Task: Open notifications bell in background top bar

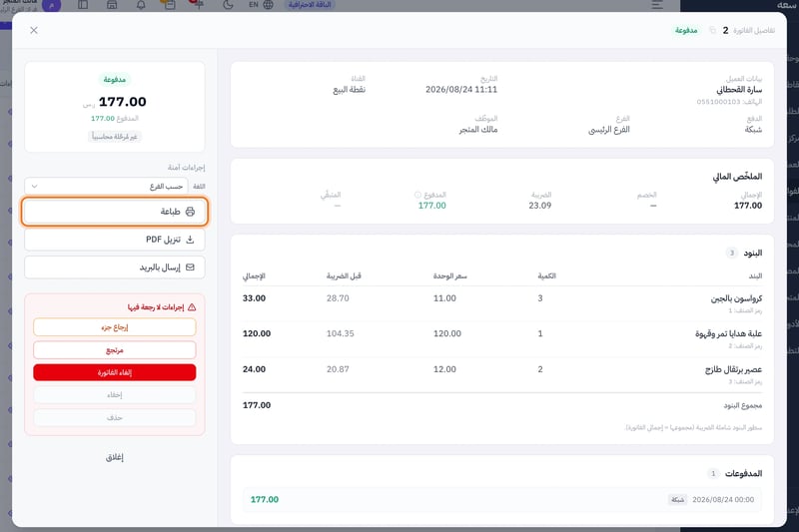Action: tap(141, 5)
